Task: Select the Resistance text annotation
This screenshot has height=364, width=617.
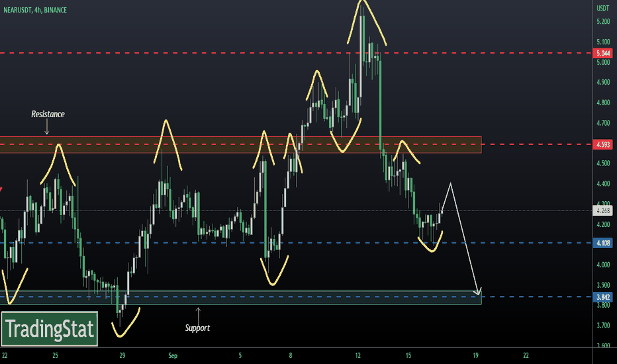Action: pyautogui.click(x=48, y=114)
